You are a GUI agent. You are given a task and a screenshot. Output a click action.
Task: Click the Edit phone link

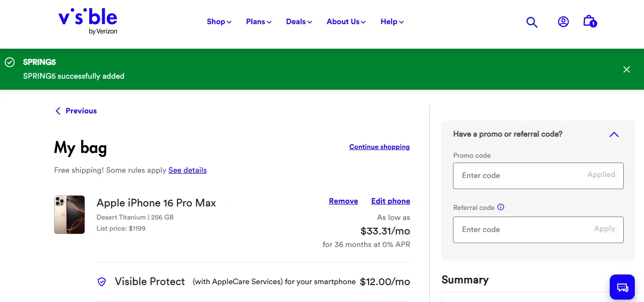pyautogui.click(x=391, y=201)
